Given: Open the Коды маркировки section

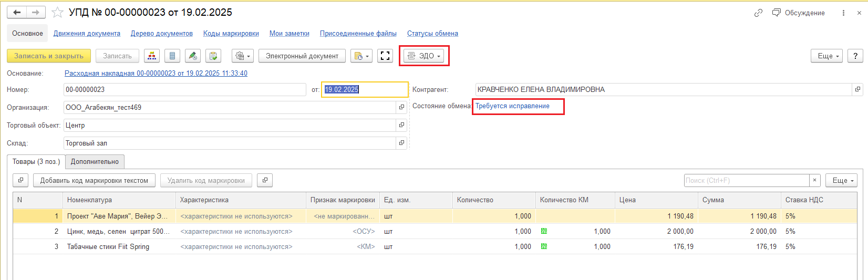Looking at the screenshot, I should click(x=231, y=33).
